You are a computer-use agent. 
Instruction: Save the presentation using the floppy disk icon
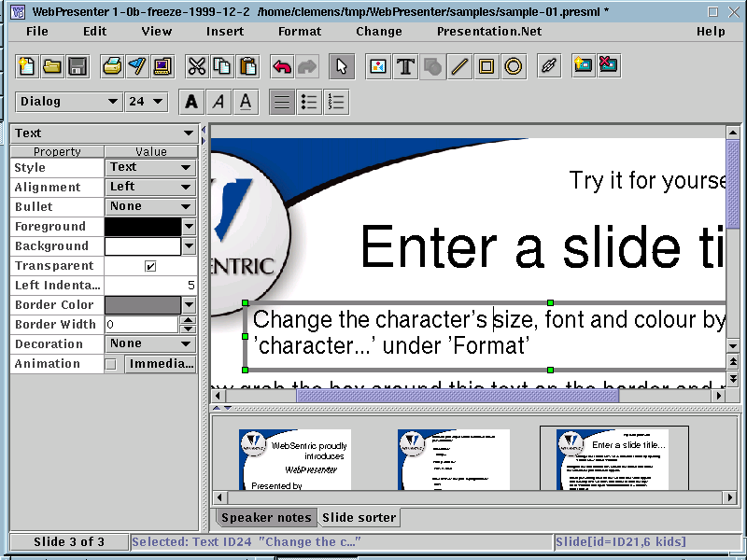78,66
